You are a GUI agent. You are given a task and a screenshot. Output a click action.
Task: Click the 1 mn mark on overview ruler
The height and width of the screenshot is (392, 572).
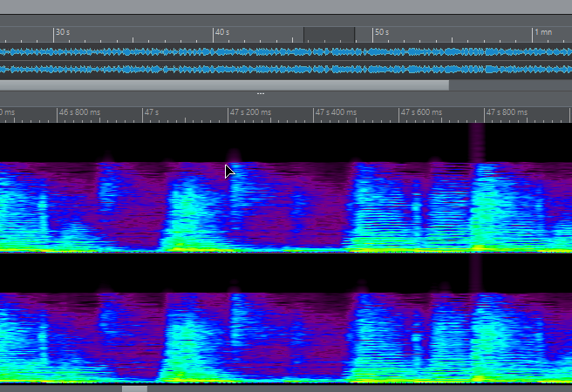click(543, 32)
